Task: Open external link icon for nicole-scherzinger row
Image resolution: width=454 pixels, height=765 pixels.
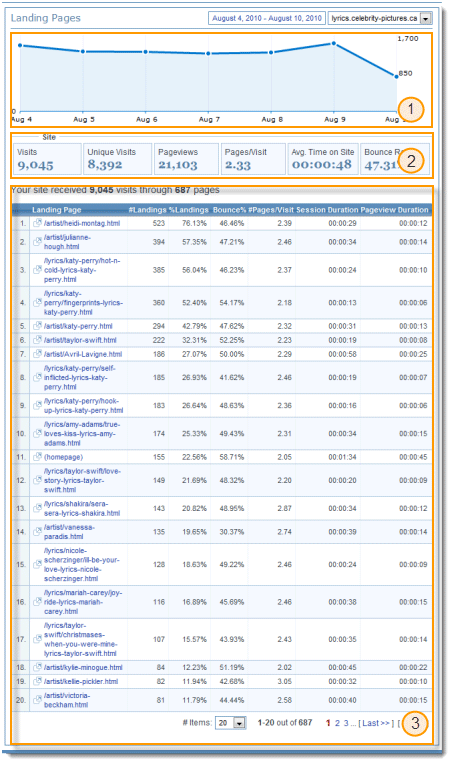Action: [37, 564]
